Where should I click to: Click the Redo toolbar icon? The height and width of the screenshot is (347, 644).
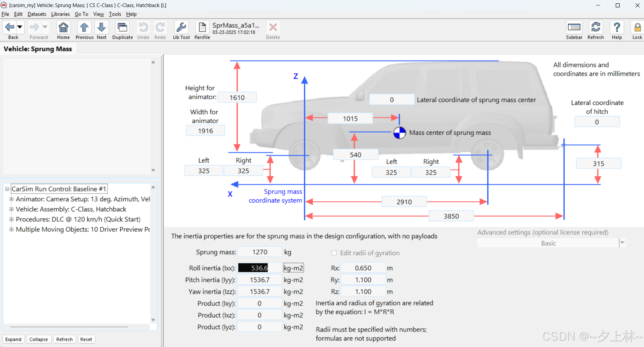pos(160,27)
